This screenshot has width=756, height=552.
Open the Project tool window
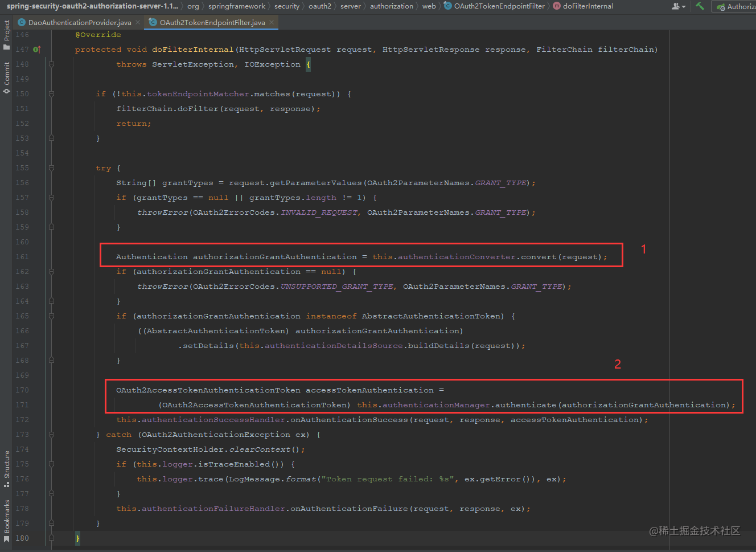[x=6, y=34]
